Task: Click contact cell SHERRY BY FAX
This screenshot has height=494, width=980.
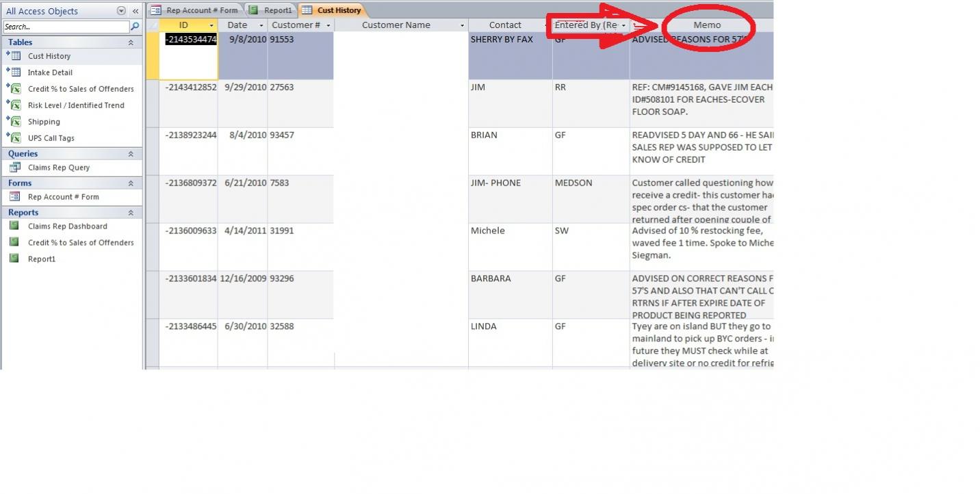Action: click(511, 55)
